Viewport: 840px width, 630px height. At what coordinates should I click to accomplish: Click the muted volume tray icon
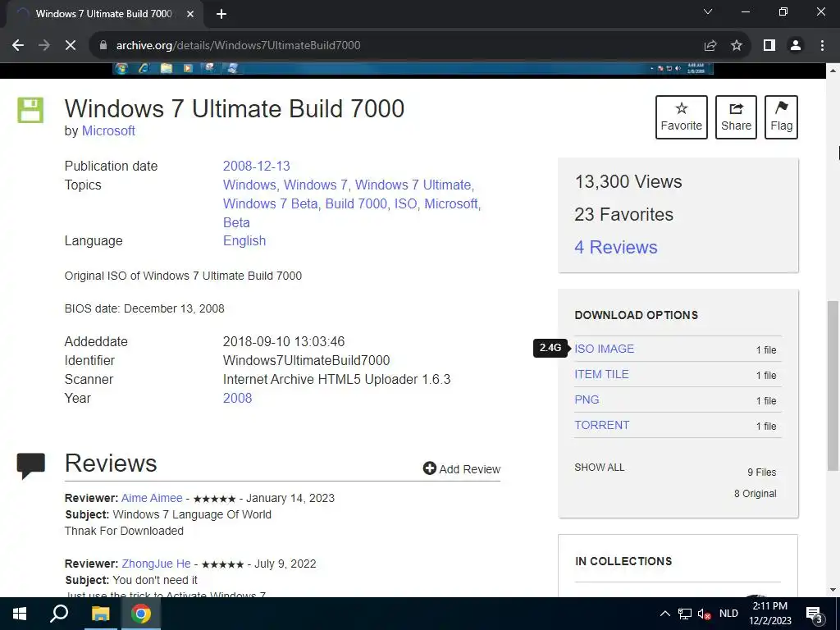(704, 614)
